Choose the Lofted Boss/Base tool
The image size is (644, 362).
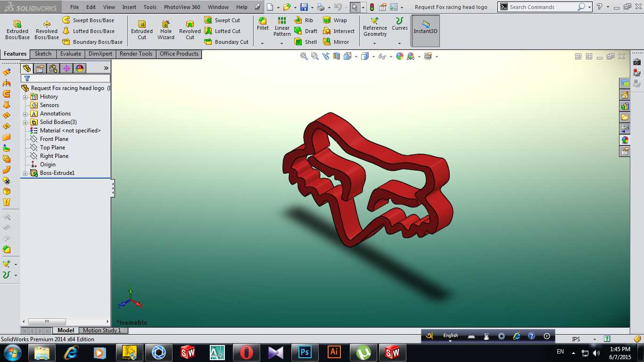88,31
